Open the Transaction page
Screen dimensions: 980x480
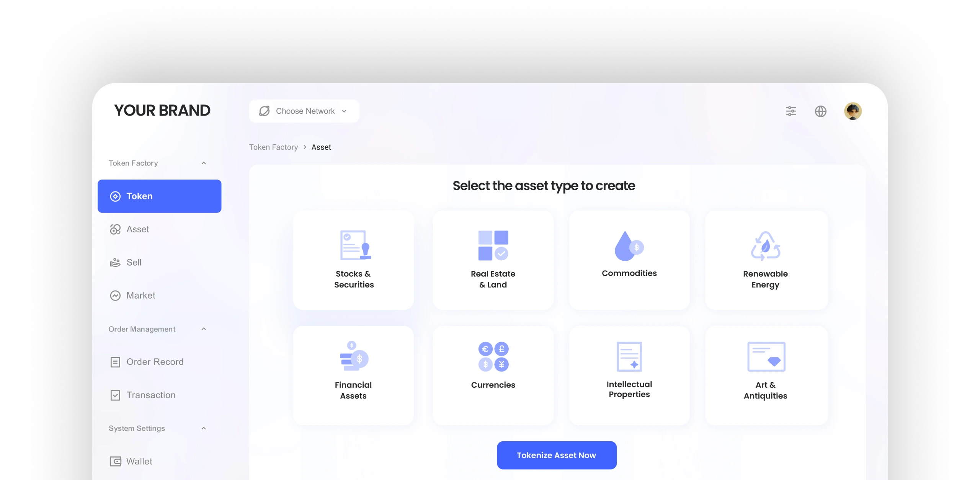151,395
